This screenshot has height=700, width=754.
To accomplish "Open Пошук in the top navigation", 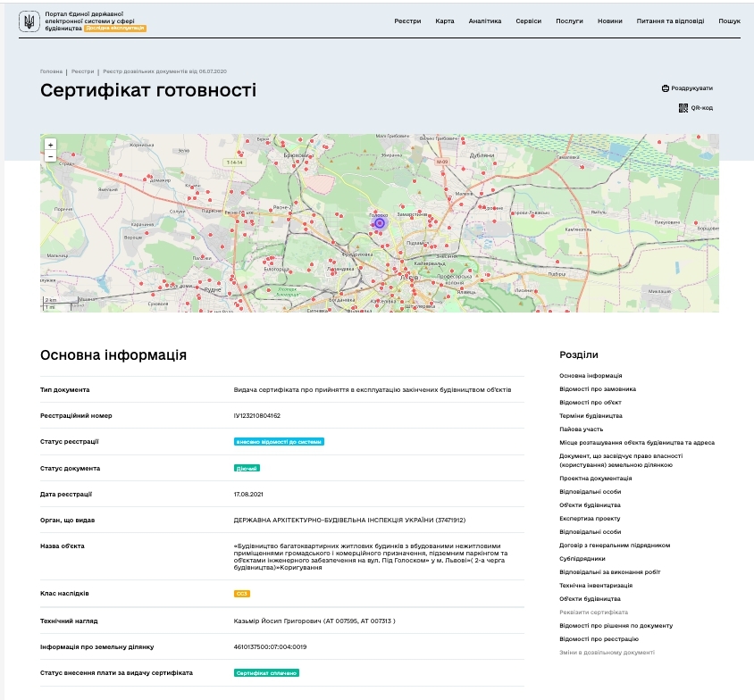I will coord(730,21).
